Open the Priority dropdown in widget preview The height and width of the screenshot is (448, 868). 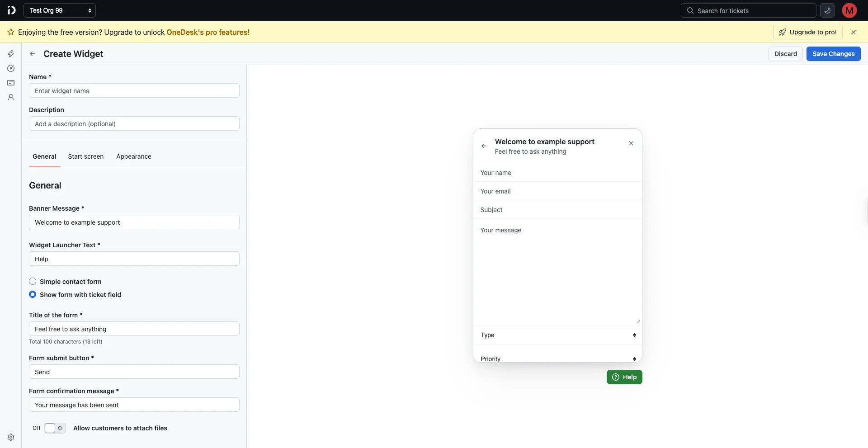[557, 358]
